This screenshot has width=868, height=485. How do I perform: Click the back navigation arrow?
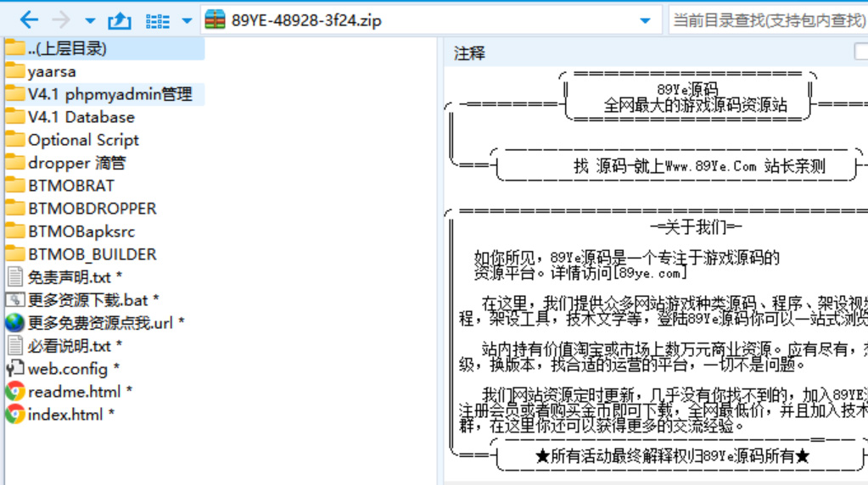[29, 20]
